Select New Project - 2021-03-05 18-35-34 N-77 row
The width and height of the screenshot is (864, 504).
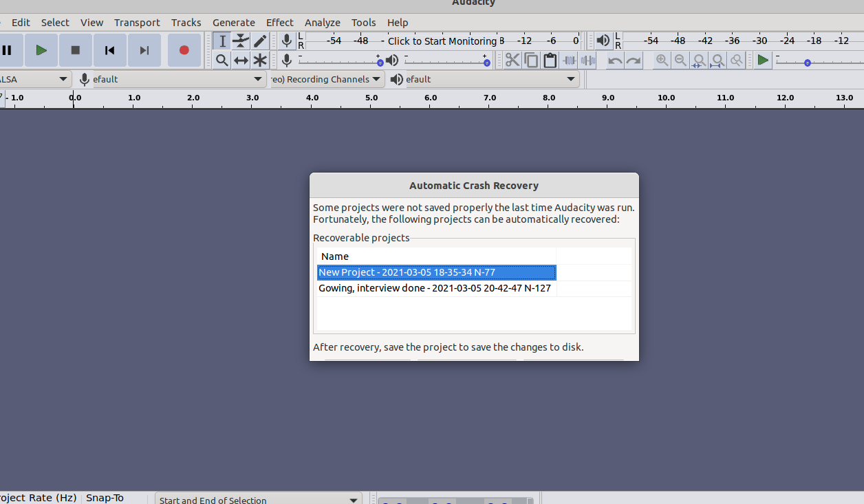[436, 272]
